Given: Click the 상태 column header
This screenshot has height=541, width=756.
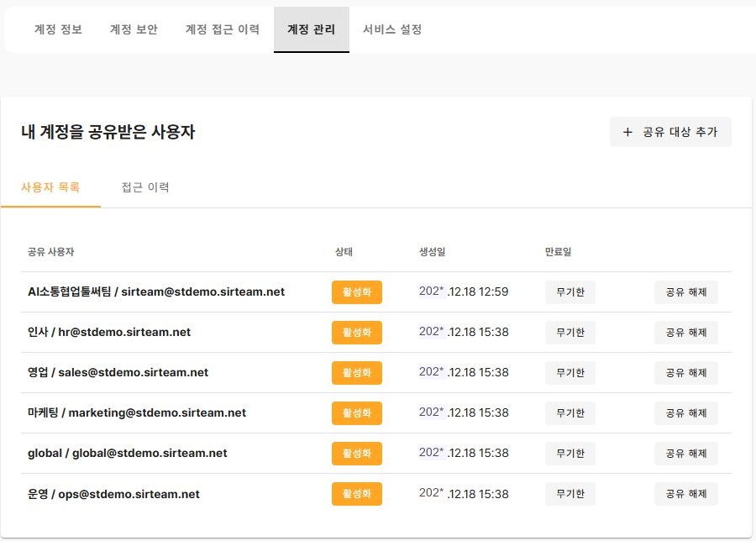Looking at the screenshot, I should click(x=344, y=252).
